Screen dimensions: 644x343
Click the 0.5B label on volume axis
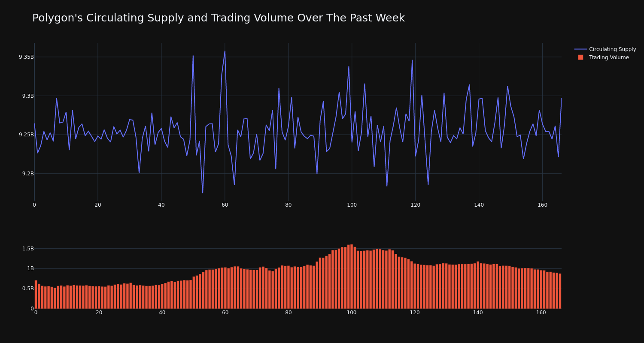[28, 289]
